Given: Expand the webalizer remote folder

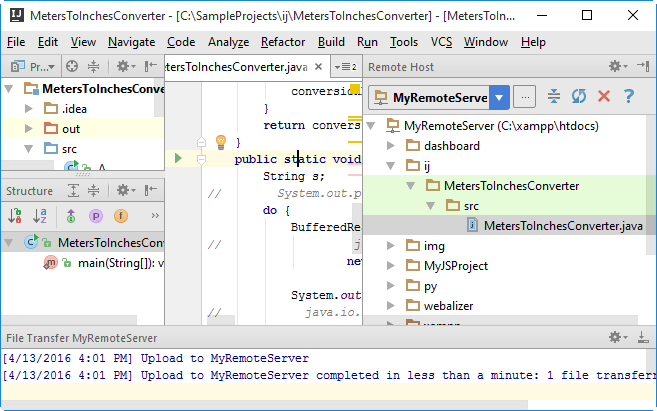Looking at the screenshot, I should click(391, 306).
